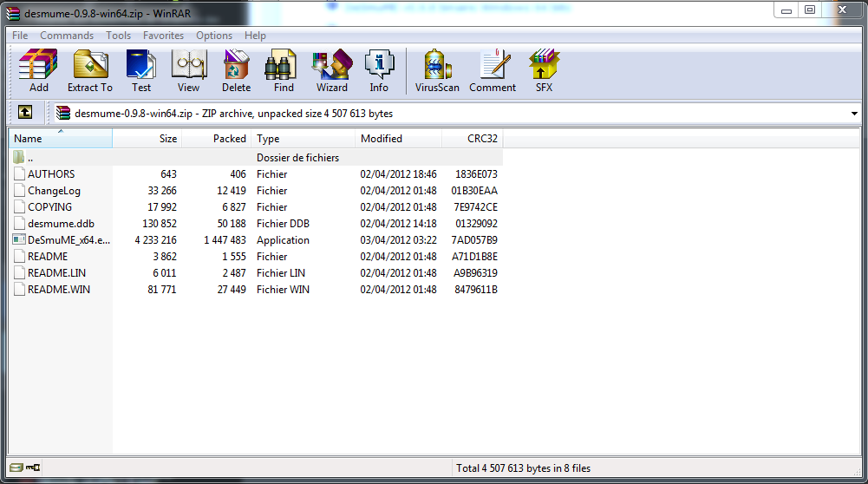The height and width of the screenshot is (484, 868).
Task: Select the desmume.ddb file icon
Action: (x=19, y=224)
